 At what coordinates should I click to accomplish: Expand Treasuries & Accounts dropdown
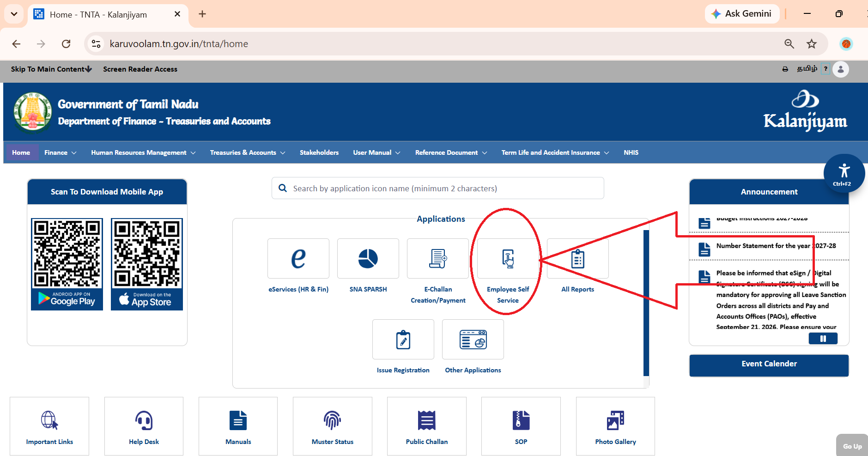point(248,152)
